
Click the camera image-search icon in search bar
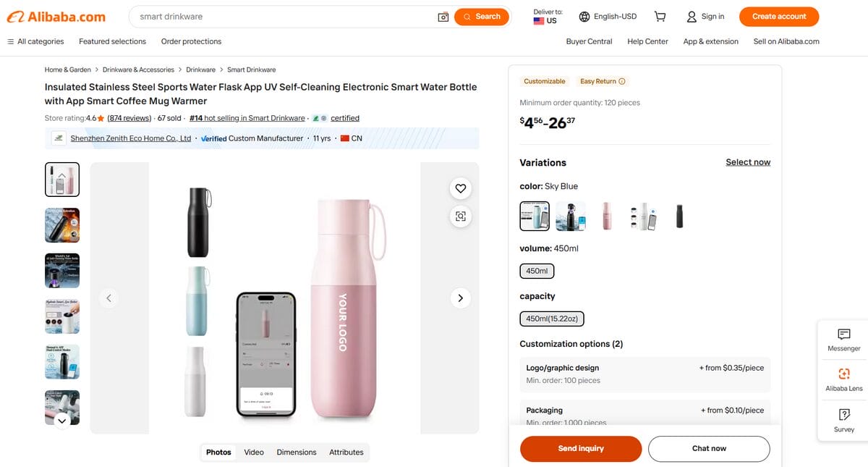pos(443,16)
